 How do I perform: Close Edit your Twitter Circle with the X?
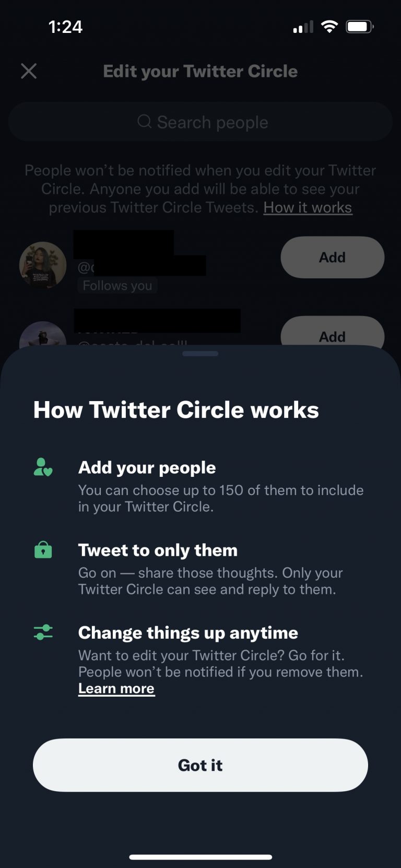point(29,71)
